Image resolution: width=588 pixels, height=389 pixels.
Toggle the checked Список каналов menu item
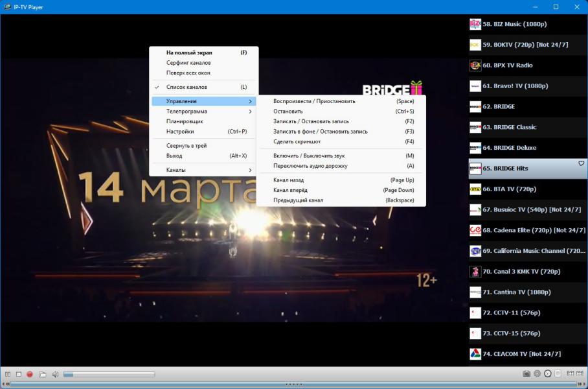point(187,87)
